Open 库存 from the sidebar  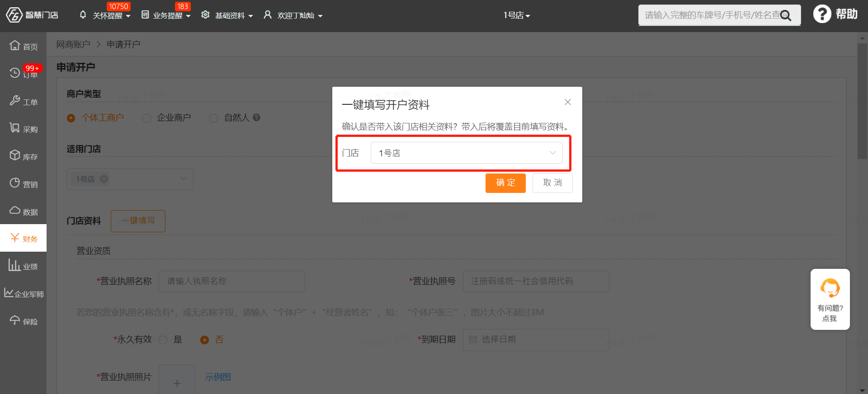click(x=23, y=156)
